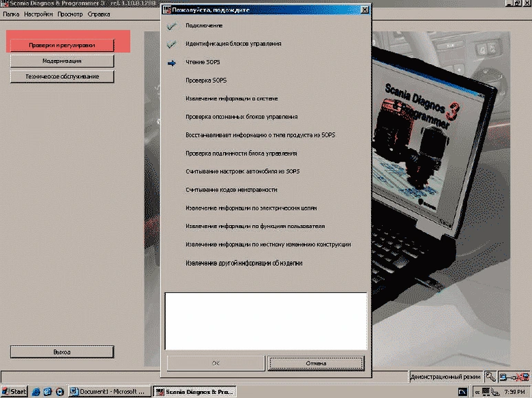This screenshot has height=398, width=532.
Task: Open the Настройки menu
Action: click(38, 14)
